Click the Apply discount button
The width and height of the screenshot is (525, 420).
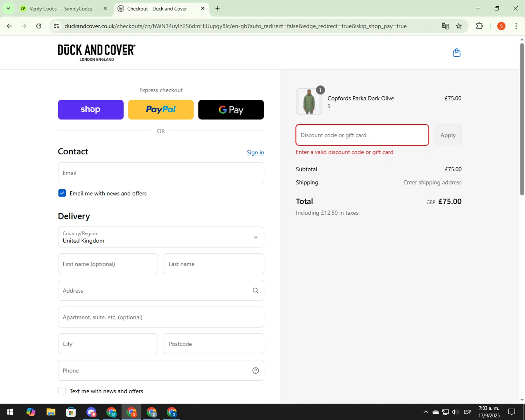(x=448, y=135)
